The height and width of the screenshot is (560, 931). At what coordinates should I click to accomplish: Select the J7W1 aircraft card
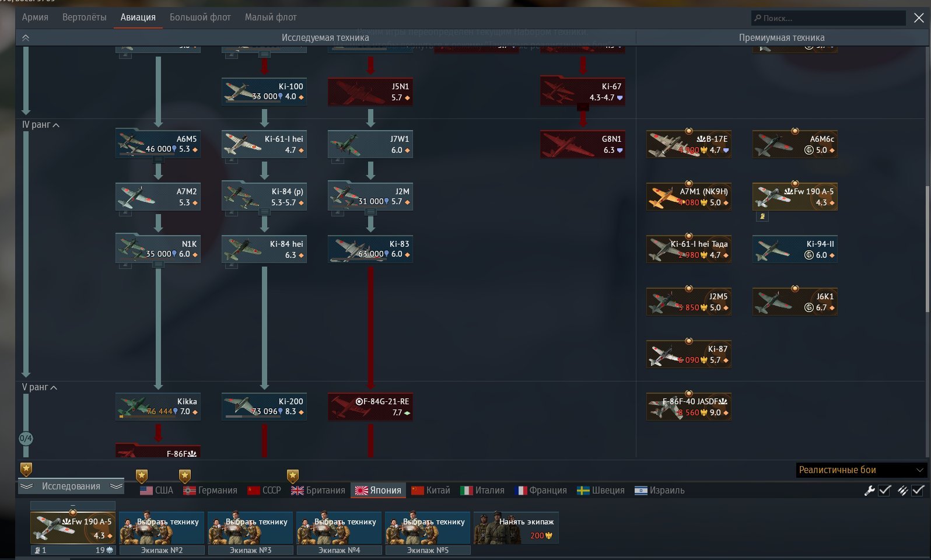pos(370,144)
